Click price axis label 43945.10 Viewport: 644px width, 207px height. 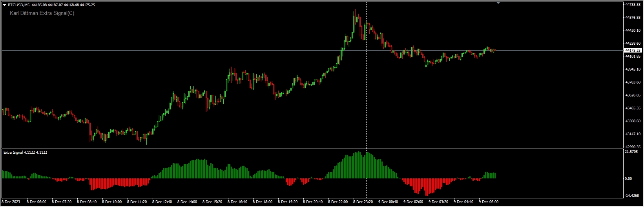(633, 69)
